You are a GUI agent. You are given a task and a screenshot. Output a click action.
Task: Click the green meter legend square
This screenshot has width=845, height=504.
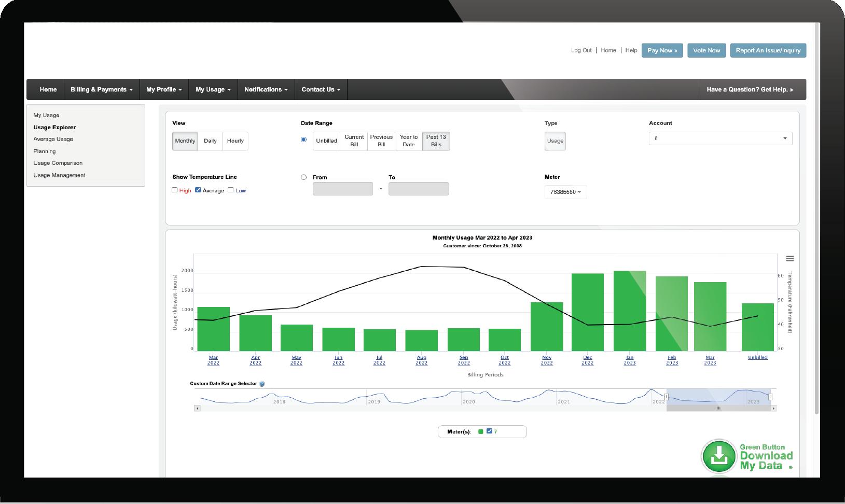click(481, 431)
